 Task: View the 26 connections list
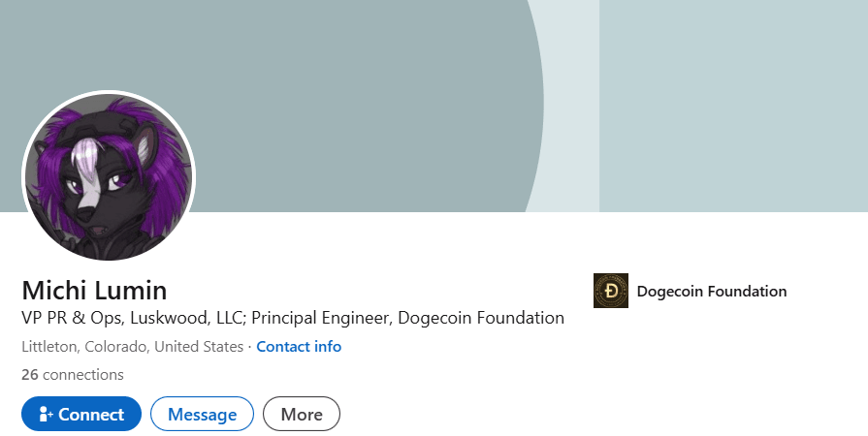click(x=73, y=374)
